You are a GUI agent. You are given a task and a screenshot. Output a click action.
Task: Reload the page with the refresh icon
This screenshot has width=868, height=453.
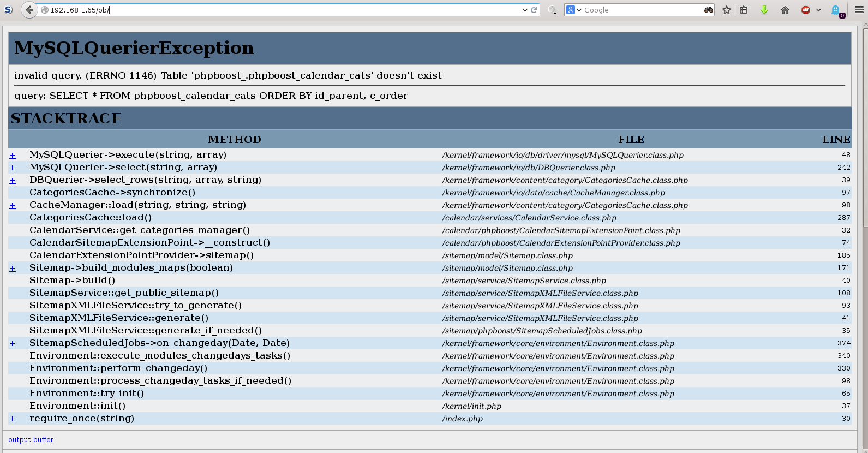[x=534, y=10]
